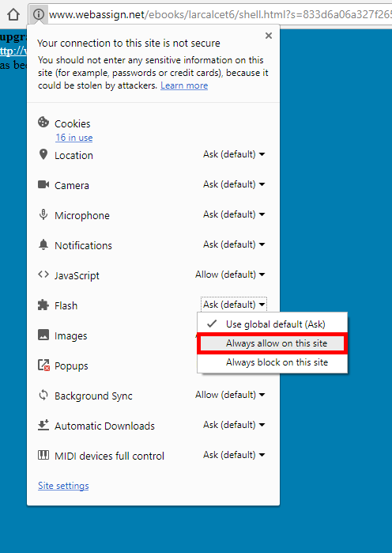Open the Notifications permission dropdown
Image resolution: width=392 pixels, height=553 pixels.
[x=234, y=244]
